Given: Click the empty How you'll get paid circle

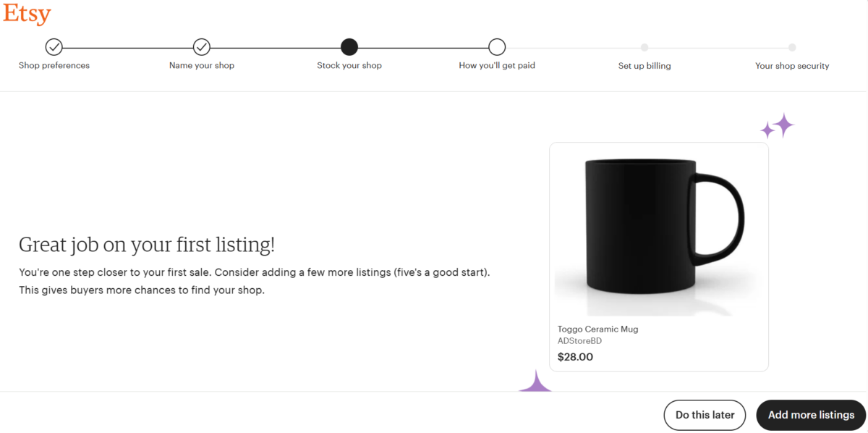Looking at the screenshot, I should click(x=497, y=47).
